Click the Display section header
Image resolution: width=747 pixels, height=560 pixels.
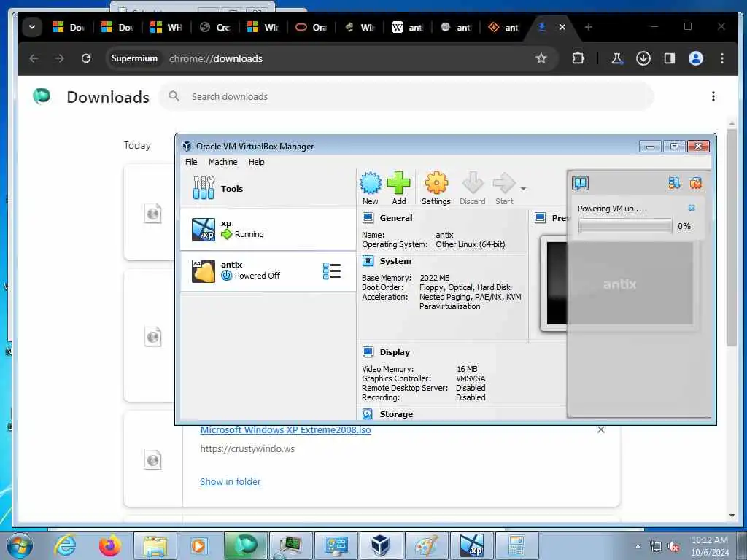pos(395,352)
